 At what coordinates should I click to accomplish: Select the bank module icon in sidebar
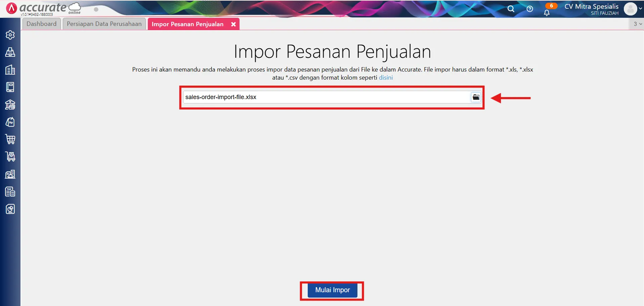(10, 104)
